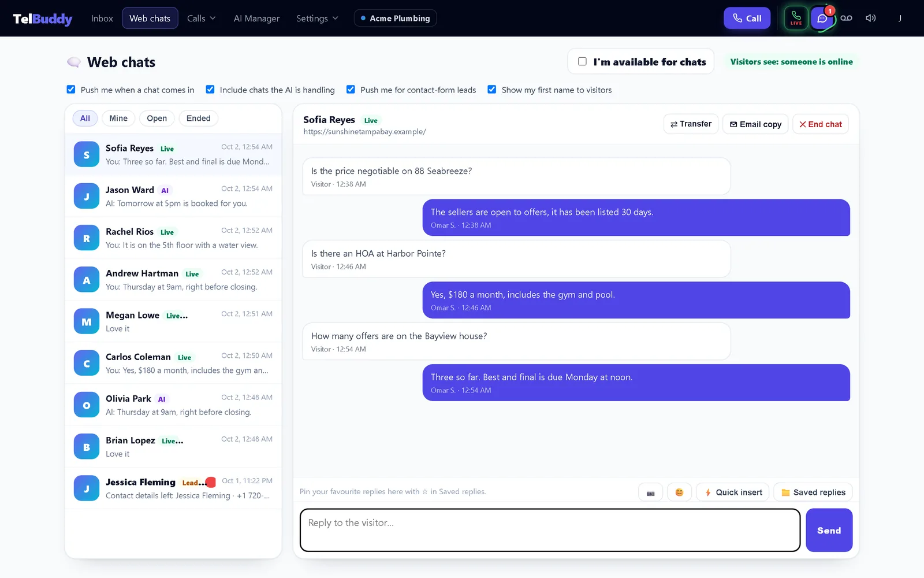924x578 pixels.
Task: Click the camera attachment icon
Action: point(650,492)
